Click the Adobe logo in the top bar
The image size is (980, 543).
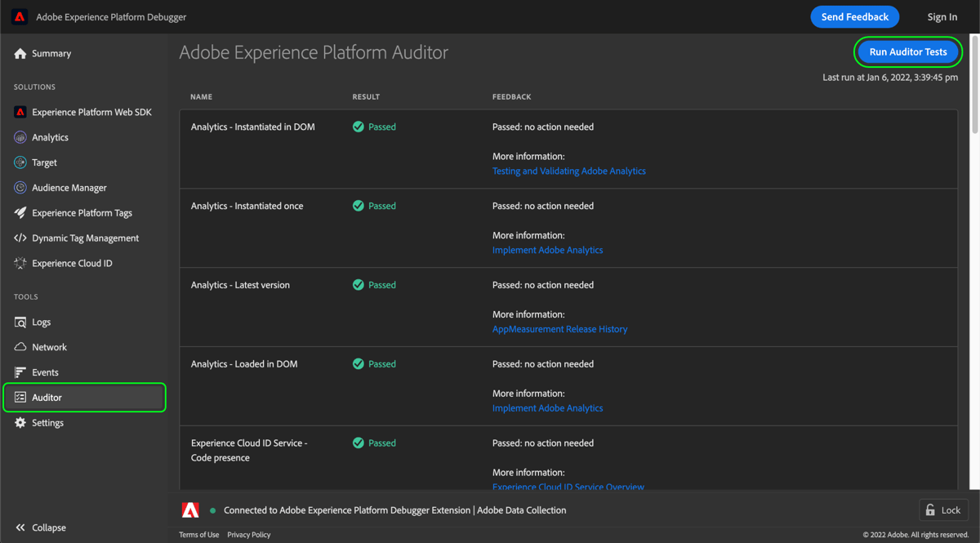click(x=20, y=16)
